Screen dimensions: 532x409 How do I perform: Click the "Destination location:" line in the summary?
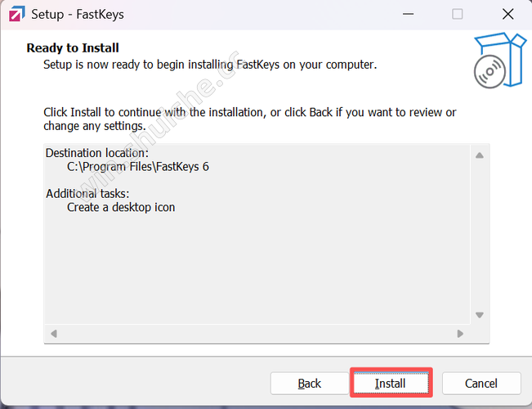(97, 153)
